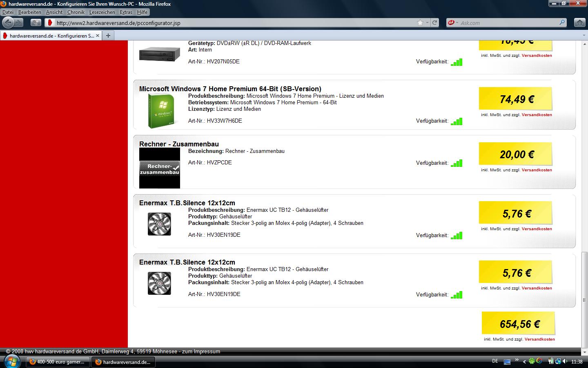
Task: Go forward with the browser Forward arrow
Action: click(x=19, y=22)
